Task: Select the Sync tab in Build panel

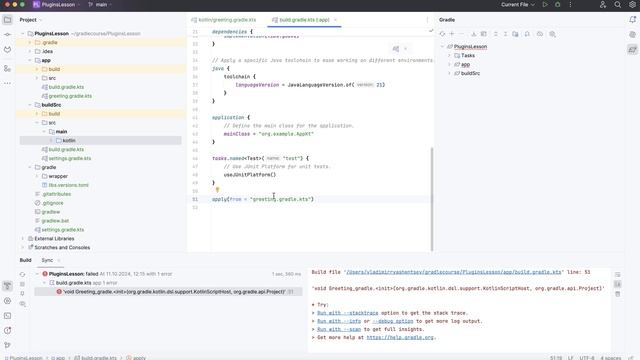Action: tap(47, 260)
